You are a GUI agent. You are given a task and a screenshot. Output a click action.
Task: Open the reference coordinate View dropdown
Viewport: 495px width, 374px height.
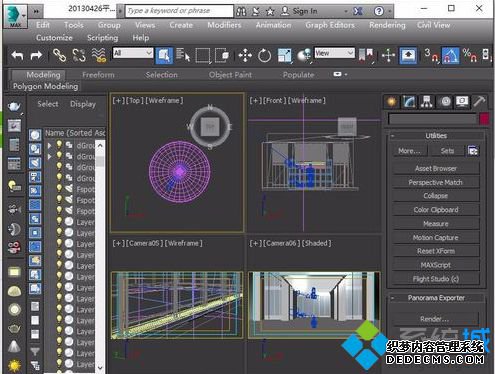click(x=334, y=53)
